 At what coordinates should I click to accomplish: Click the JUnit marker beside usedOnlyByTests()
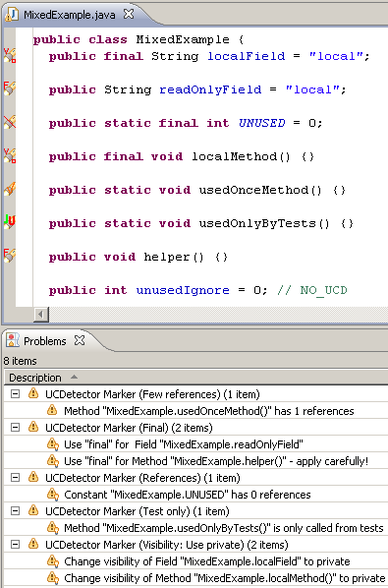point(10,222)
